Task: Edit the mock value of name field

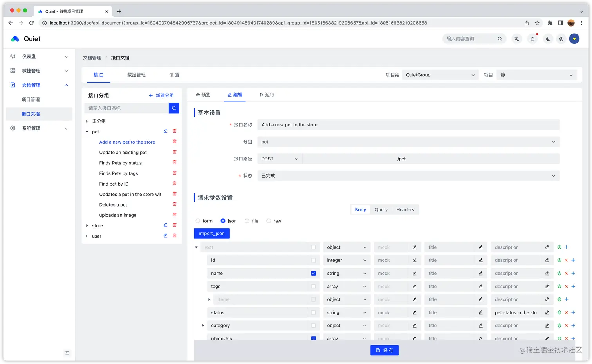Action: [414, 273]
